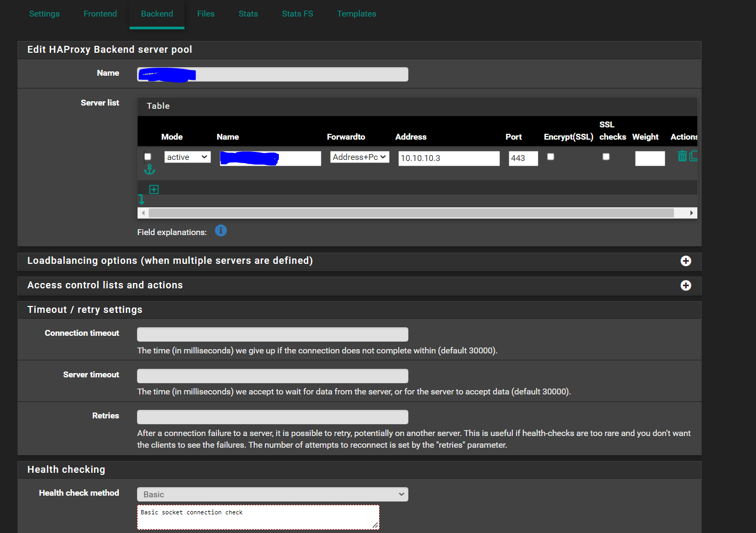Switch to the Frontend tab
Viewport: 756px width, 533px height.
click(100, 14)
